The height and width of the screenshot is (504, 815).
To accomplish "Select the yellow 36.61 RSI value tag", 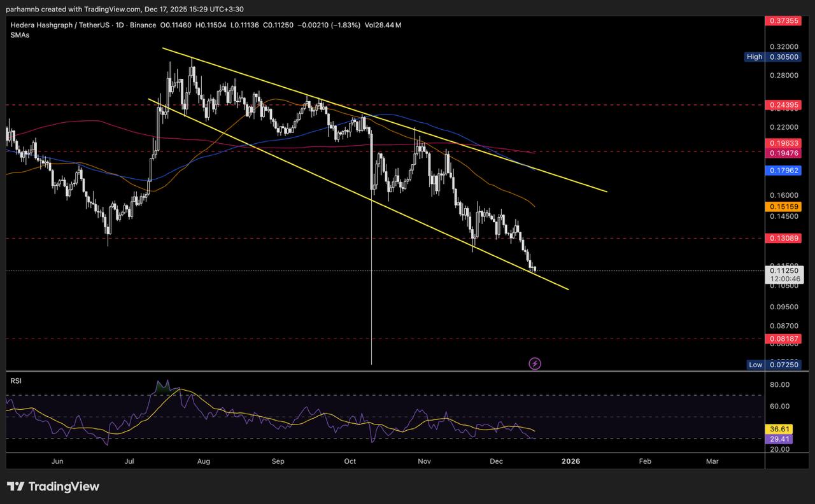I will point(780,429).
